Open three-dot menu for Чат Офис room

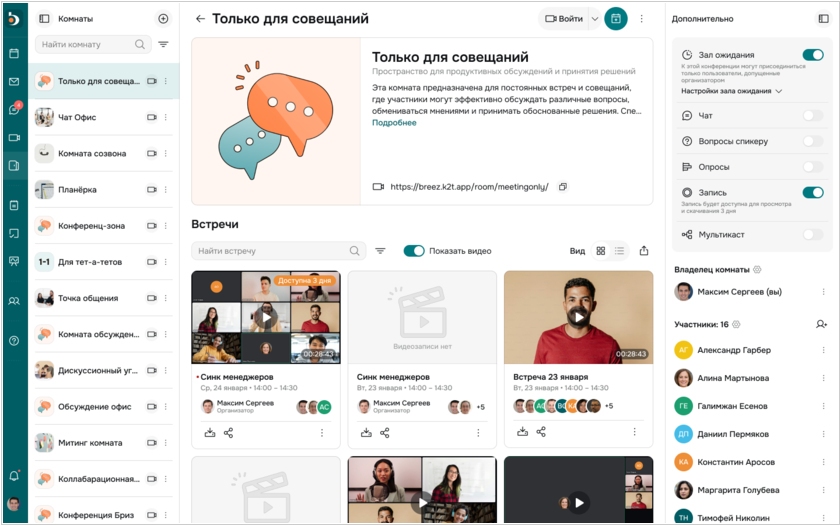(166, 118)
